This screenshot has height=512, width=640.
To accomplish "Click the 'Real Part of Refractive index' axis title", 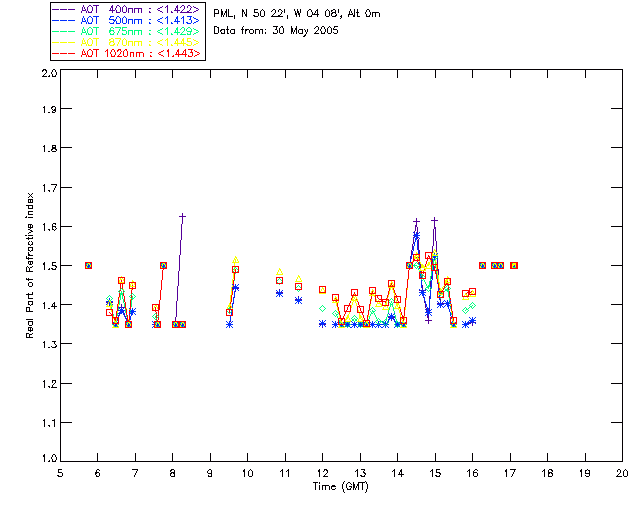I will 29,265.
